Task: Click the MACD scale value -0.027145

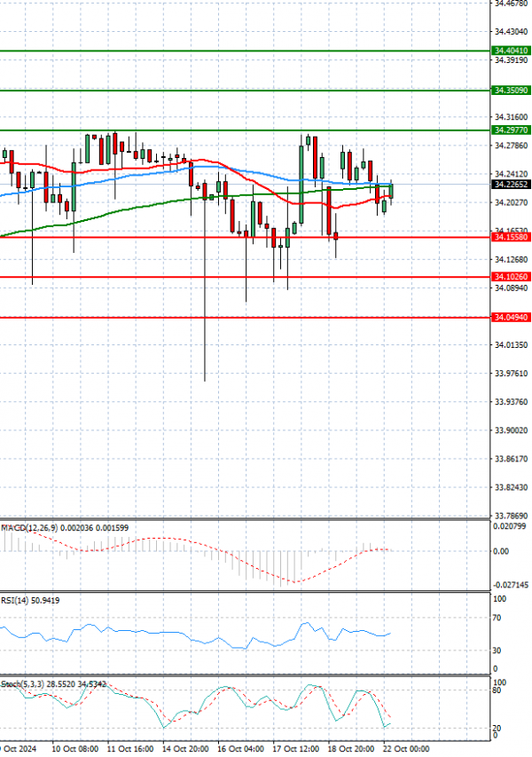Action: point(511,585)
